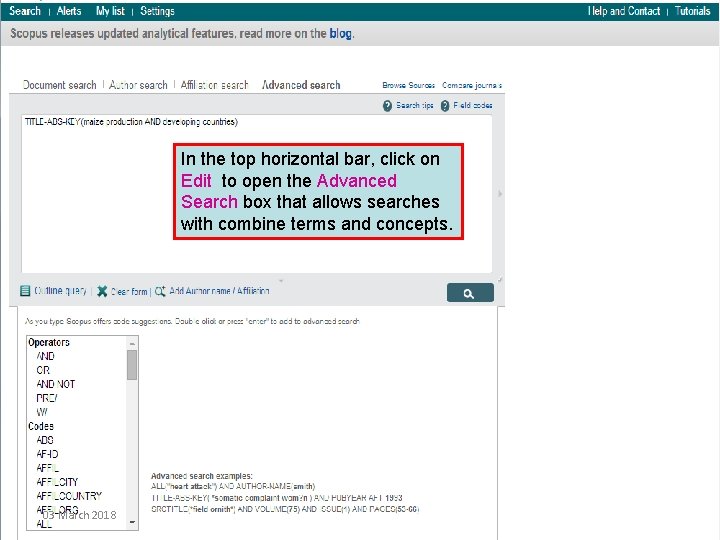
Task: Open the Compare journals link
Action: pos(472,85)
